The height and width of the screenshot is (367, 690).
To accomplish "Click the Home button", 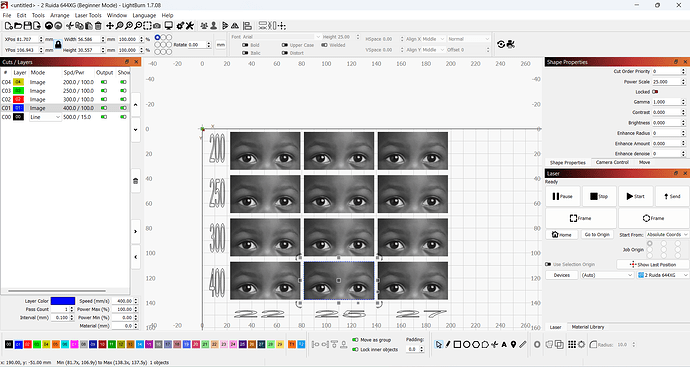I will [x=562, y=235].
